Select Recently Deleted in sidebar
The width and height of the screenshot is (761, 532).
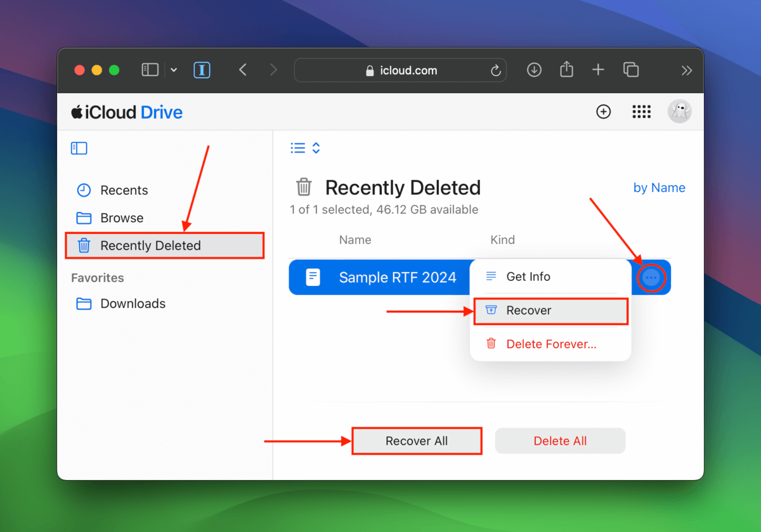pyautogui.click(x=164, y=245)
